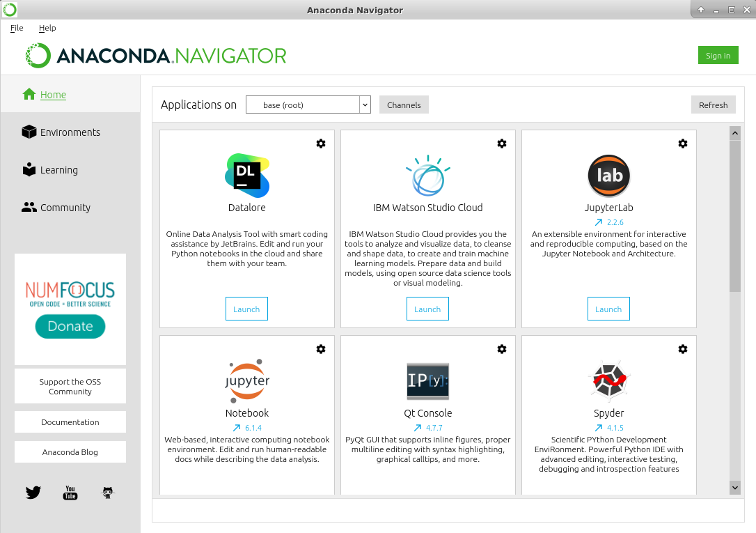Click the Channels button
The width and height of the screenshot is (756, 533).
[404, 105]
